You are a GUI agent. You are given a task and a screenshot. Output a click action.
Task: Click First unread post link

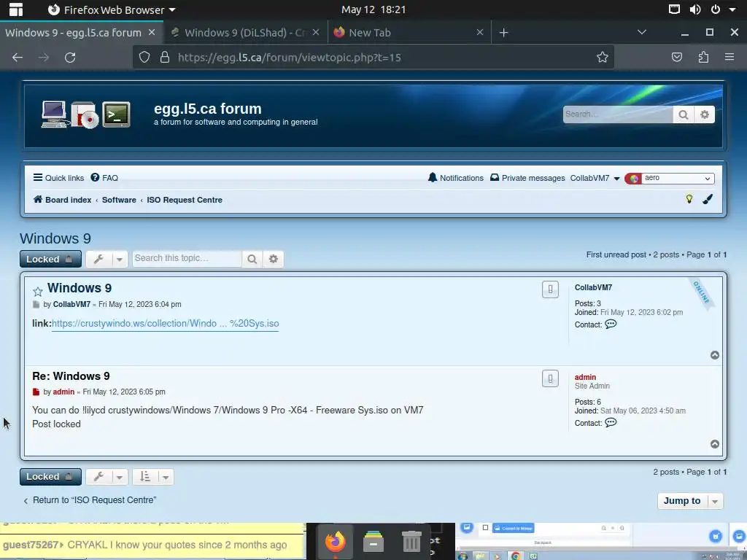(x=616, y=254)
